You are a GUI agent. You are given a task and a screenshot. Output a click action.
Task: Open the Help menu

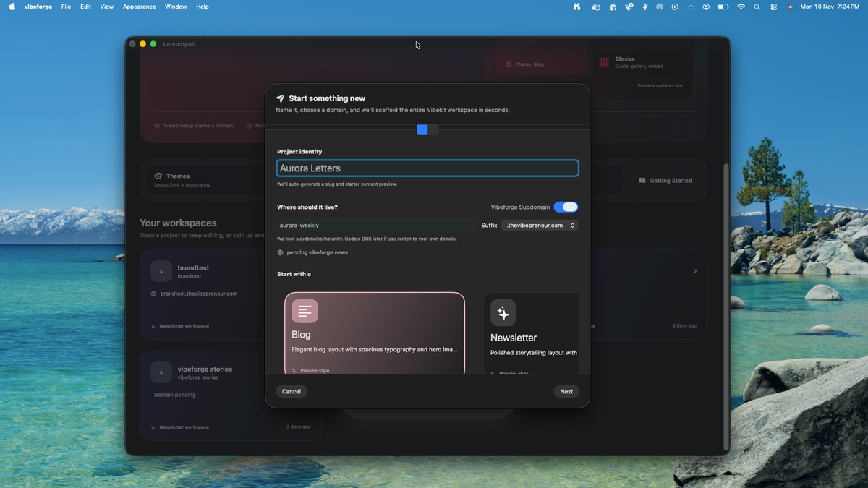tap(203, 7)
